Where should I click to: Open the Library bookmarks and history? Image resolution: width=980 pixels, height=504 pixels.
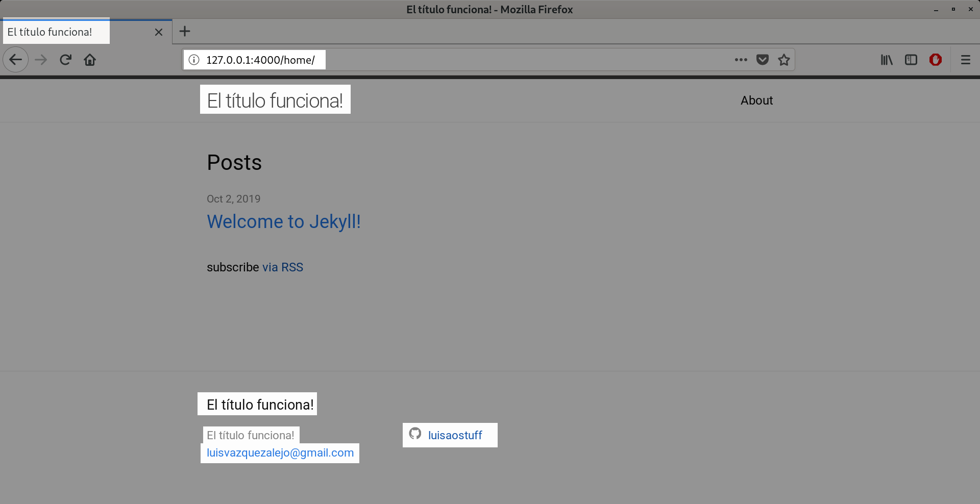point(887,60)
